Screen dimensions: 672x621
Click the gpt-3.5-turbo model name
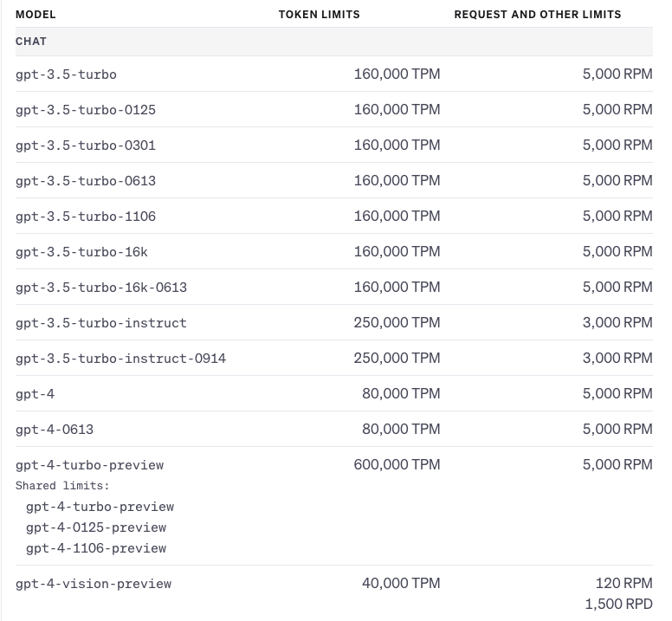66,74
